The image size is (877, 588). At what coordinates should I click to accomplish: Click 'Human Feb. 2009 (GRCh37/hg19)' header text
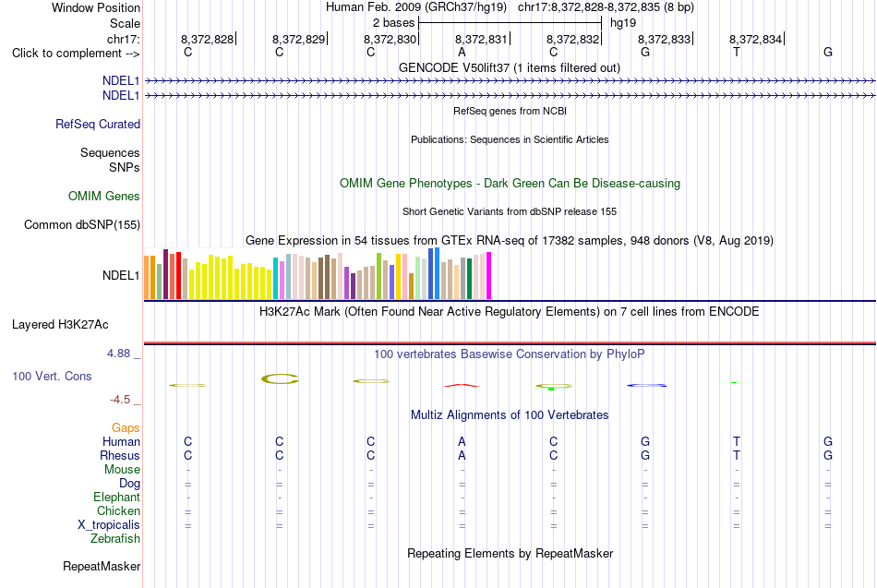pyautogui.click(x=416, y=7)
